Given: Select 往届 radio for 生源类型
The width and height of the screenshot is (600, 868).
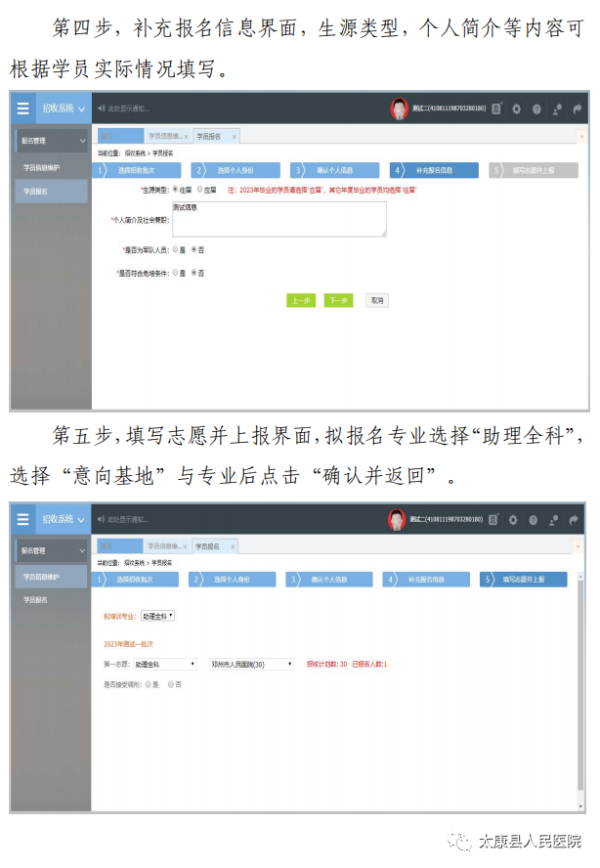Looking at the screenshot, I should 176,190.
